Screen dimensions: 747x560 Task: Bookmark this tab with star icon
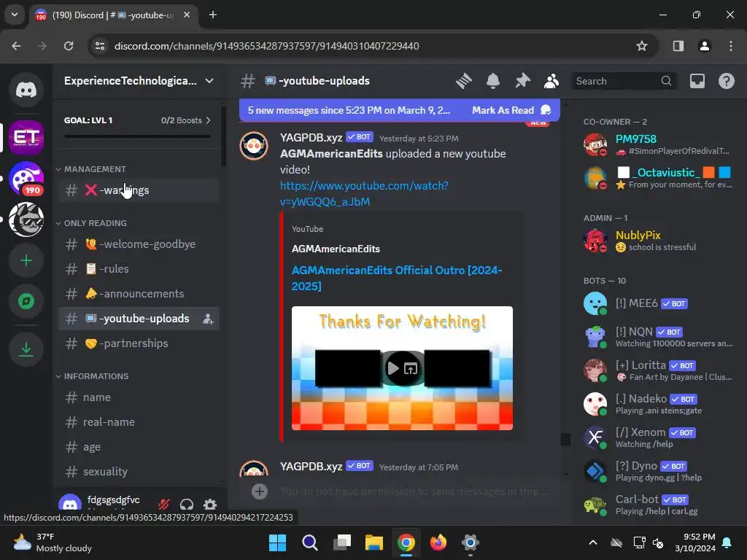tap(642, 46)
